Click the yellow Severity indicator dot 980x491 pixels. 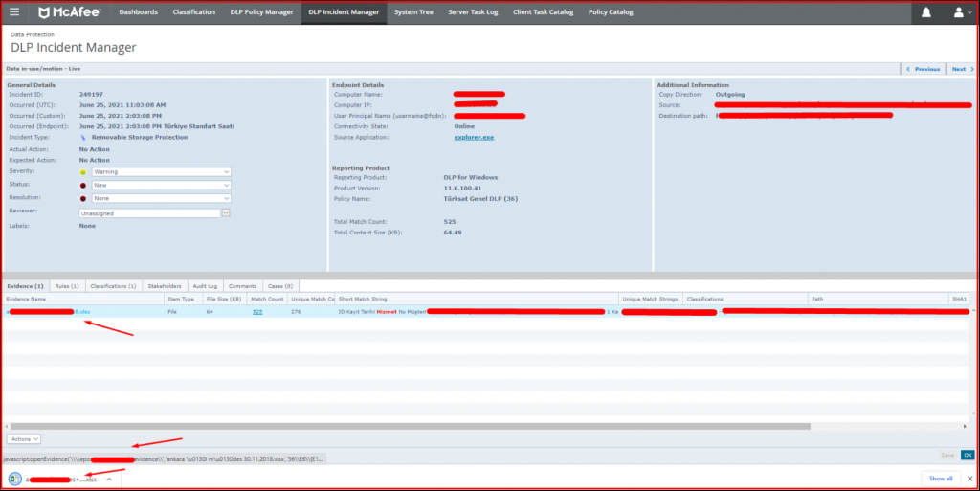pyautogui.click(x=83, y=172)
